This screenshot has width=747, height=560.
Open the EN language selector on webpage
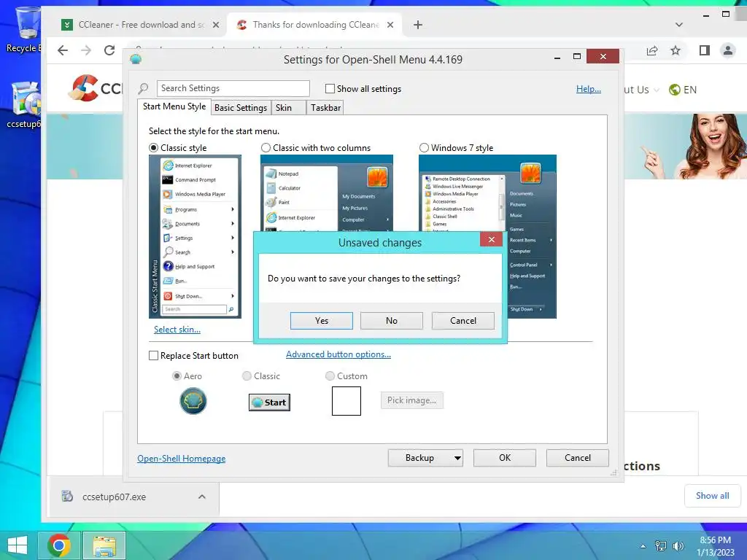683,90
